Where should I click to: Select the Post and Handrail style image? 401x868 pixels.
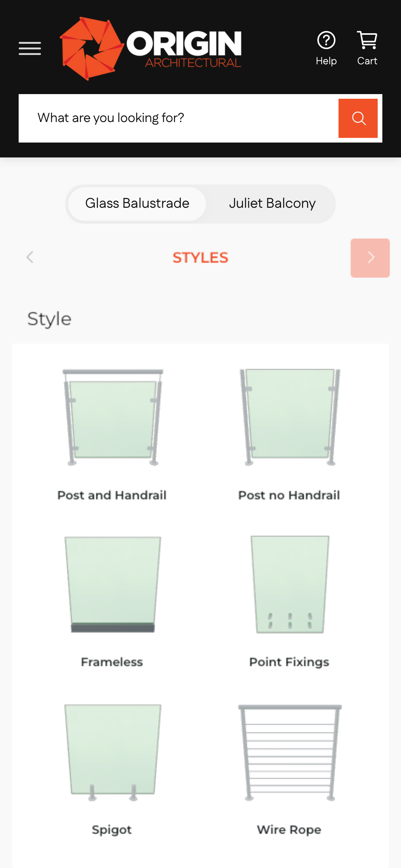tap(112, 417)
